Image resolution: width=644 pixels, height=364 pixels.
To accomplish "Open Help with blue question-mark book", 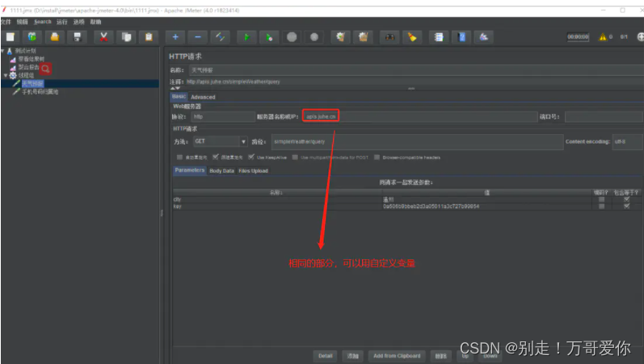I will [461, 37].
